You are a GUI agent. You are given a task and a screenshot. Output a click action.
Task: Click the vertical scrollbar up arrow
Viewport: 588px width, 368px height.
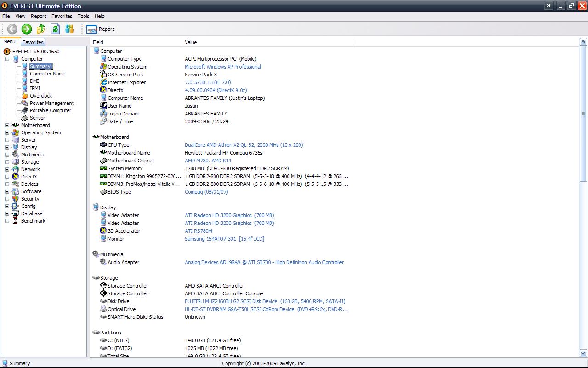tap(583, 42)
